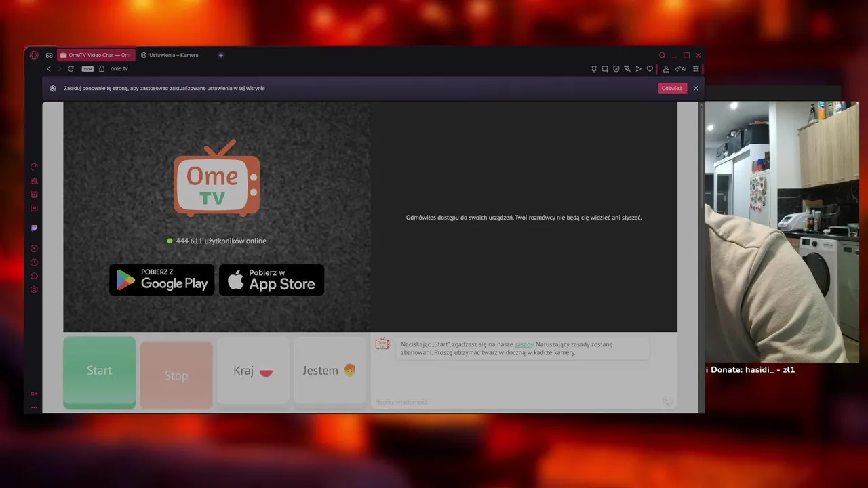This screenshot has height=488, width=868.
Task: Click the third sidebar icon below GX Cleaner
Action: (x=34, y=195)
